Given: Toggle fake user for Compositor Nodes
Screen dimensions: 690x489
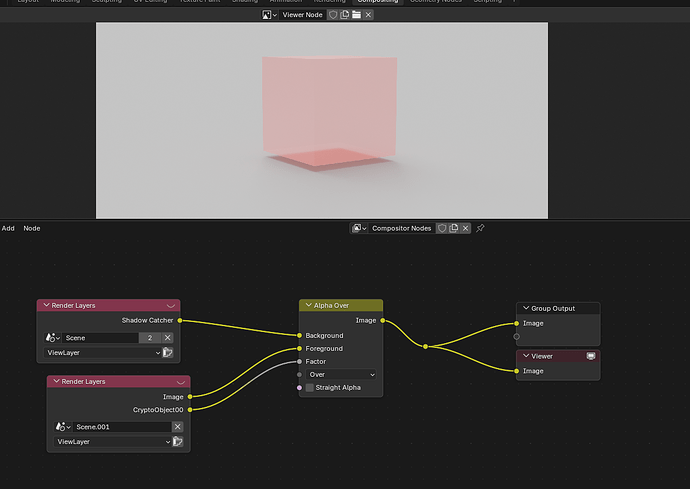Looking at the screenshot, I should [x=442, y=228].
